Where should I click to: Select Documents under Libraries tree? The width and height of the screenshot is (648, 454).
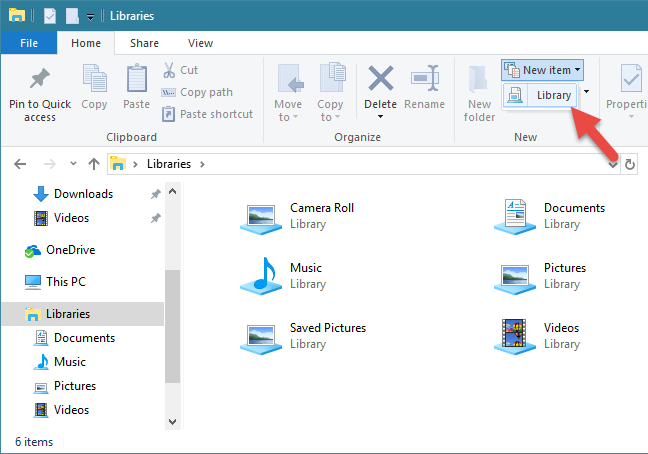[x=74, y=338]
